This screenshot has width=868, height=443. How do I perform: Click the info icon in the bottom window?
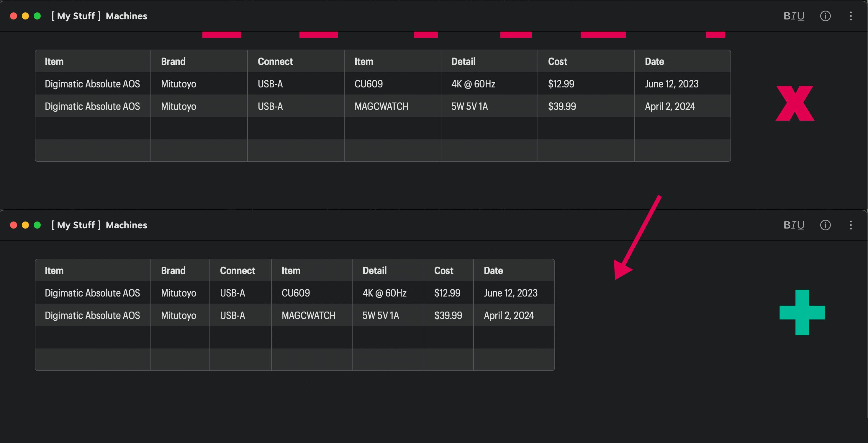825,225
